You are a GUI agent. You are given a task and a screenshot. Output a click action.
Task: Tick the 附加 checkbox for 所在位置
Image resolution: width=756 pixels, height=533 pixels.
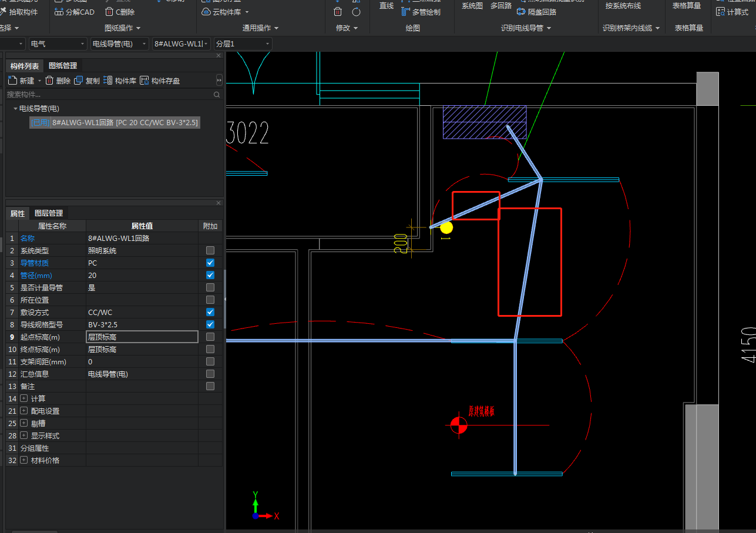(x=210, y=300)
